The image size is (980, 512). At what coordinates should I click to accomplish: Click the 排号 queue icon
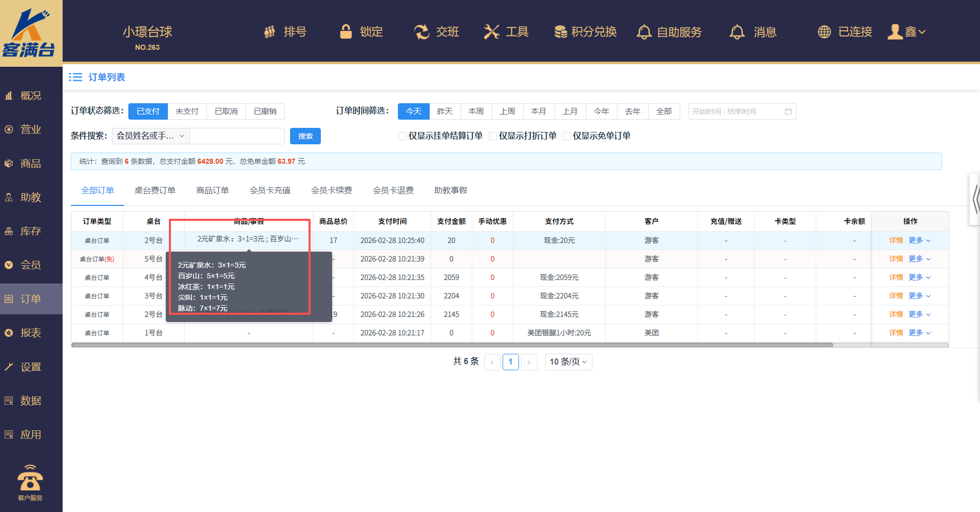[x=270, y=32]
